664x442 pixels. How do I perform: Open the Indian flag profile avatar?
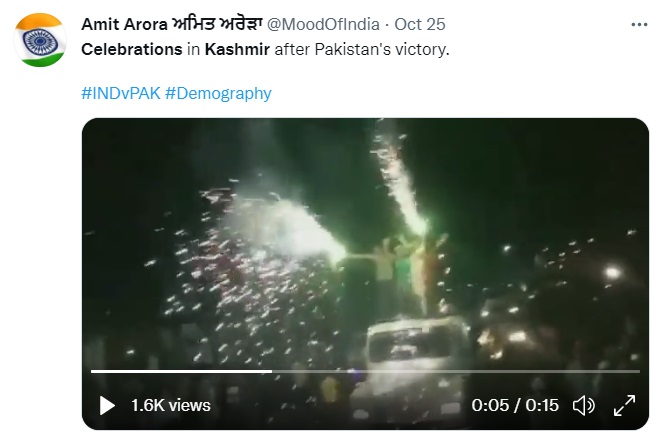click(x=40, y=40)
